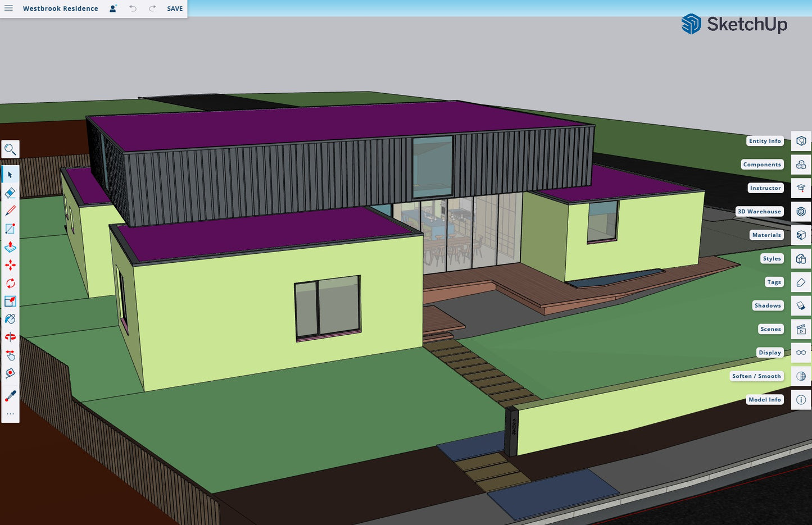
Task: Redo the last undone action
Action: click(152, 8)
